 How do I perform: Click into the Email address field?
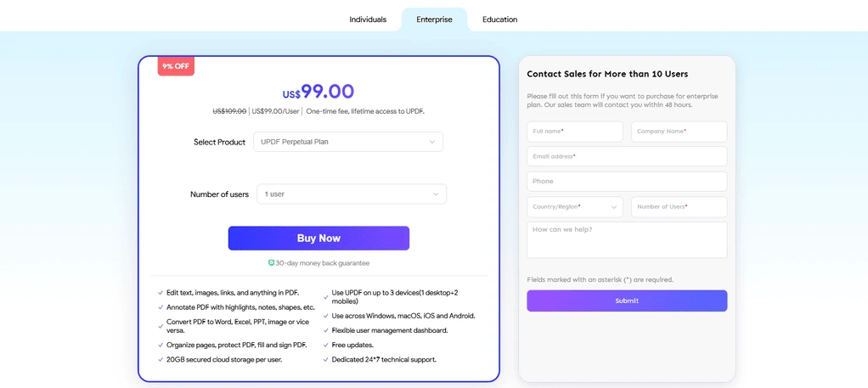(627, 156)
